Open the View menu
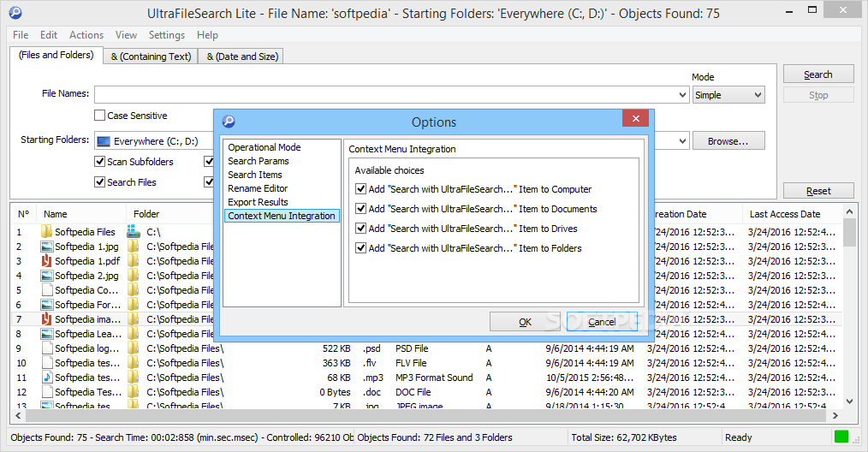868x452 pixels. pos(126,35)
